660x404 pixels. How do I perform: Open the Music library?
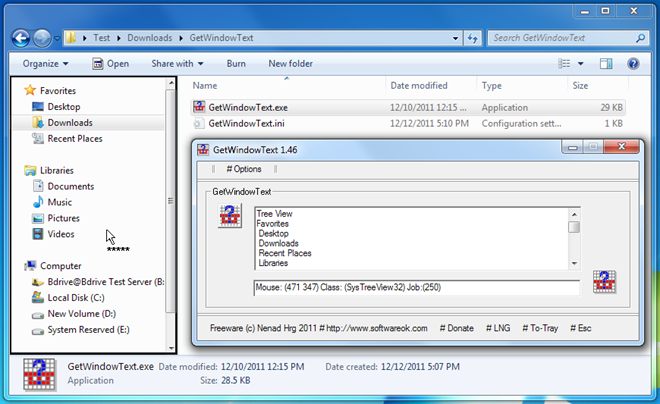pyautogui.click(x=59, y=202)
